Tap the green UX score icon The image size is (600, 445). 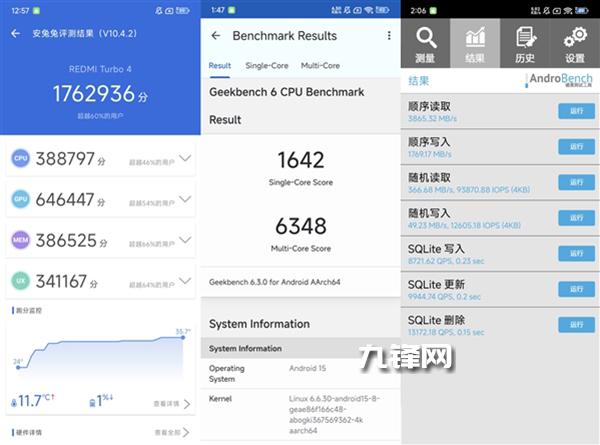(x=20, y=282)
